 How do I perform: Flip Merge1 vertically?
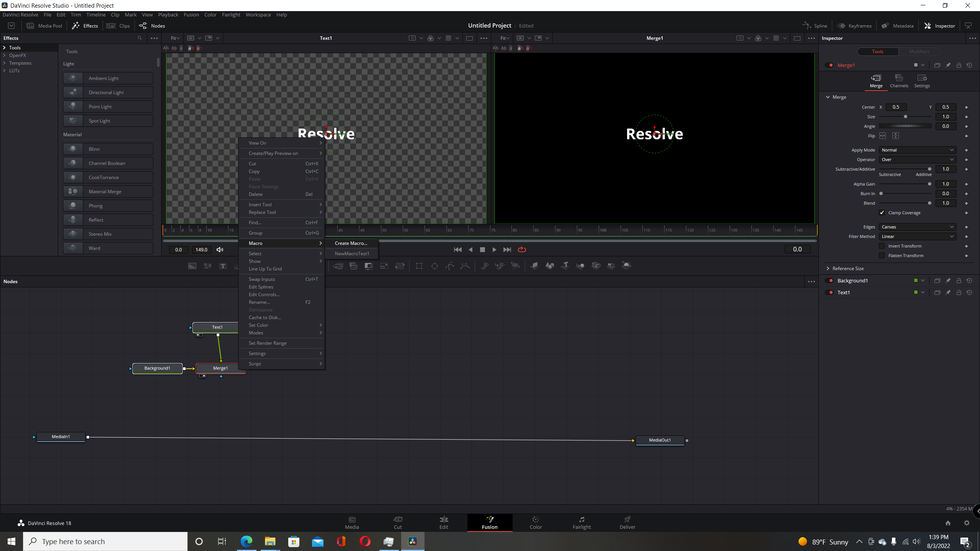point(895,136)
